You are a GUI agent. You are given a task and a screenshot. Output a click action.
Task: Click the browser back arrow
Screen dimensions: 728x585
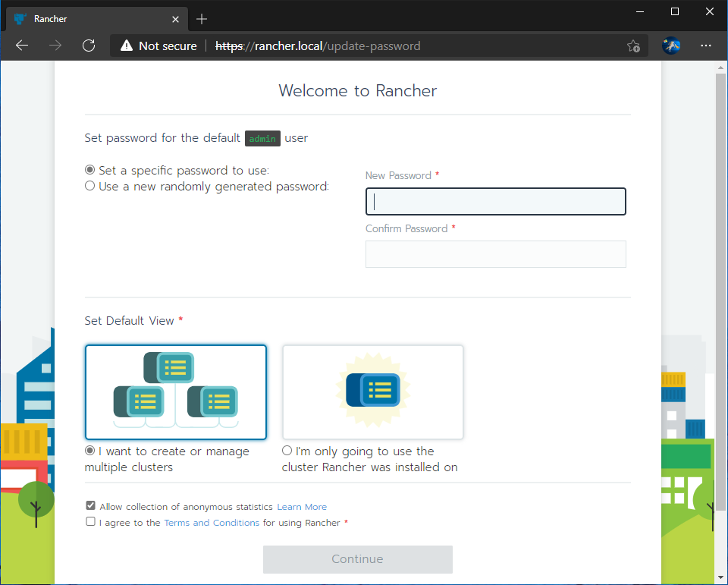(21, 46)
